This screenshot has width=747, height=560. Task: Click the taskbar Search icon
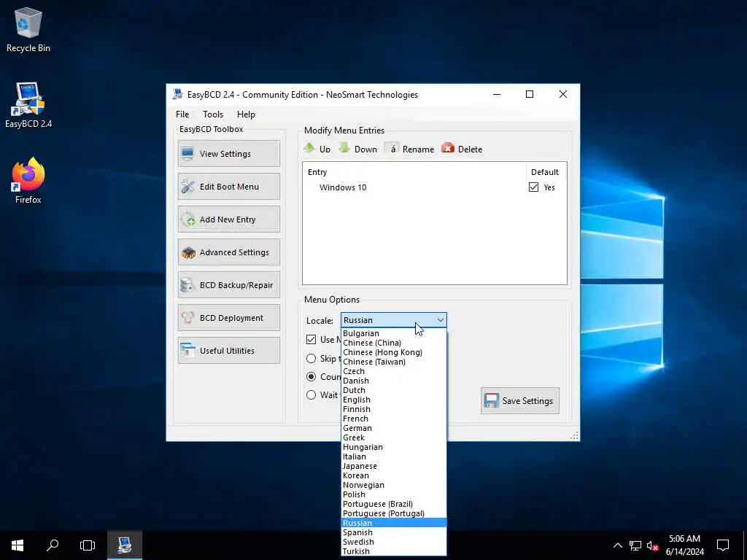click(x=53, y=545)
